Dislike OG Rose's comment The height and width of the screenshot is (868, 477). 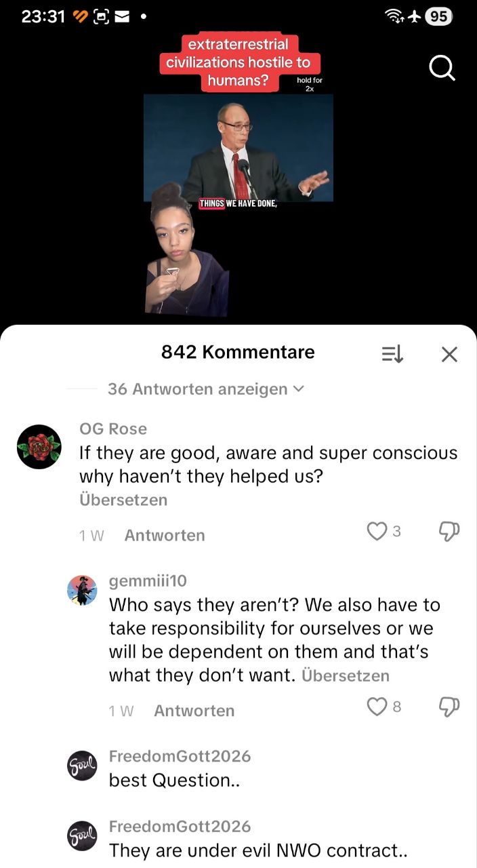pyautogui.click(x=449, y=532)
